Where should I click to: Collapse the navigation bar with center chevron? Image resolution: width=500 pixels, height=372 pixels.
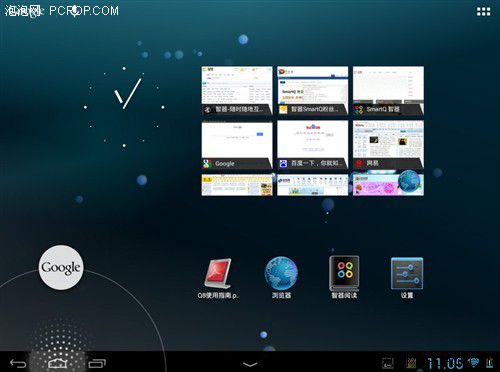[x=250, y=364]
